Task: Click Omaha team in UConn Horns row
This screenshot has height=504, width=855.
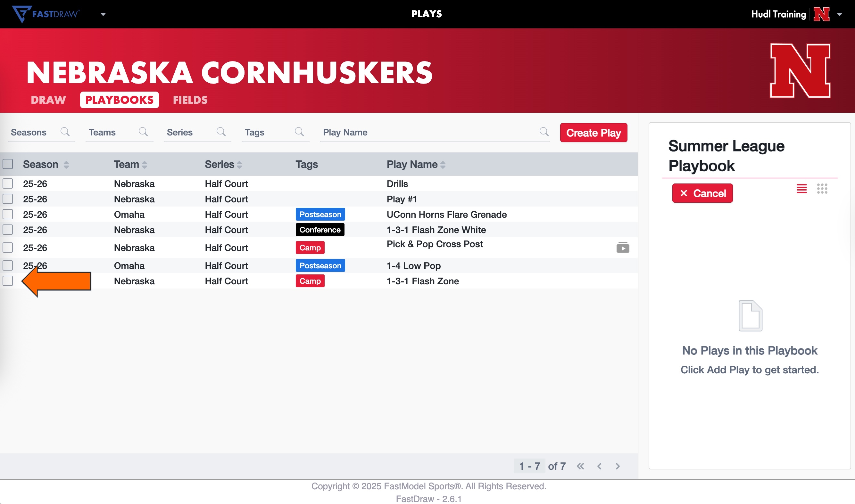Action: pos(129,214)
